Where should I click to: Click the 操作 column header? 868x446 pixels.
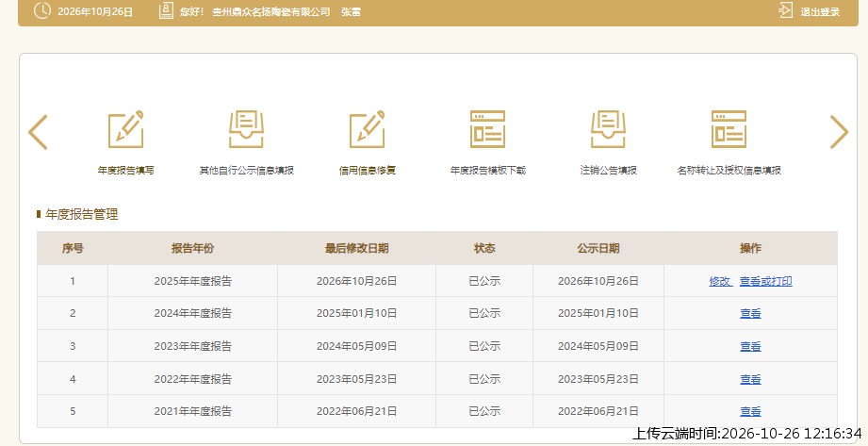point(750,248)
